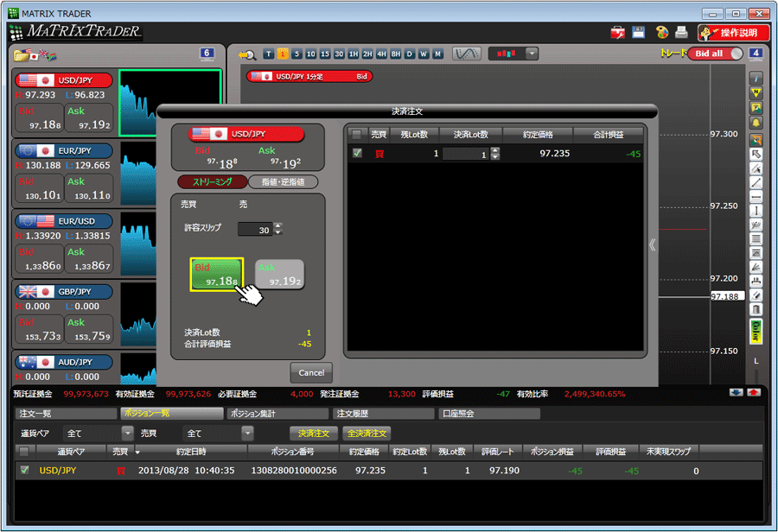
Task: Select the parallel lines drawing tool
Action: coord(756,239)
